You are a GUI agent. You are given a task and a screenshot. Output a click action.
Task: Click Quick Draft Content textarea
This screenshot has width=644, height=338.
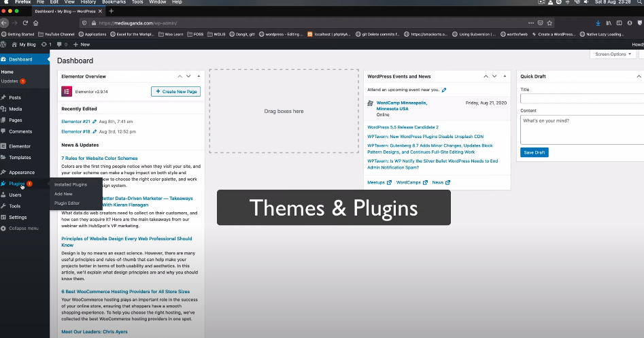click(582, 130)
